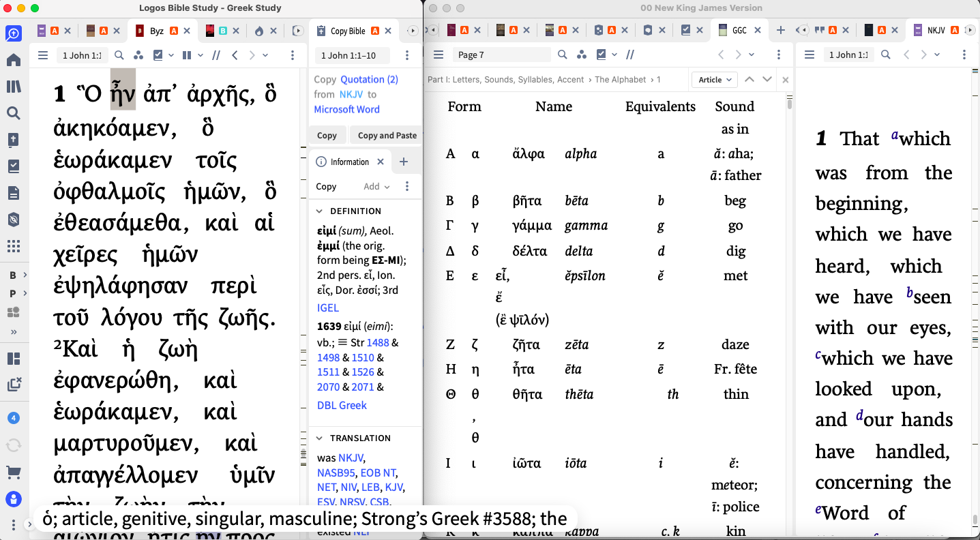Screen dimensions: 980x540
Task: Open the Applications grid icon in sidebar
Action: click(x=13, y=246)
